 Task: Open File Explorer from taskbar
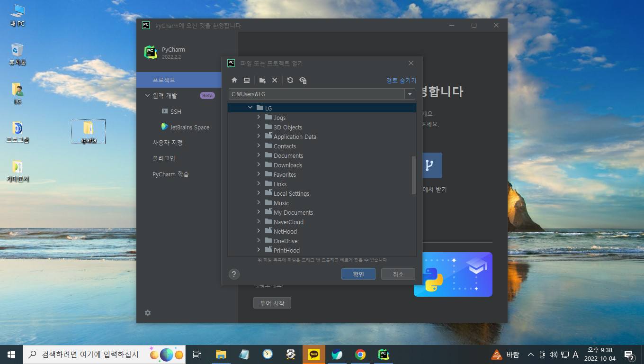tap(221, 355)
